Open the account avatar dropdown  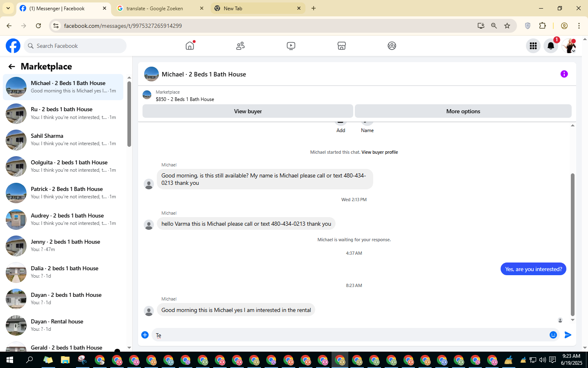coord(569,46)
